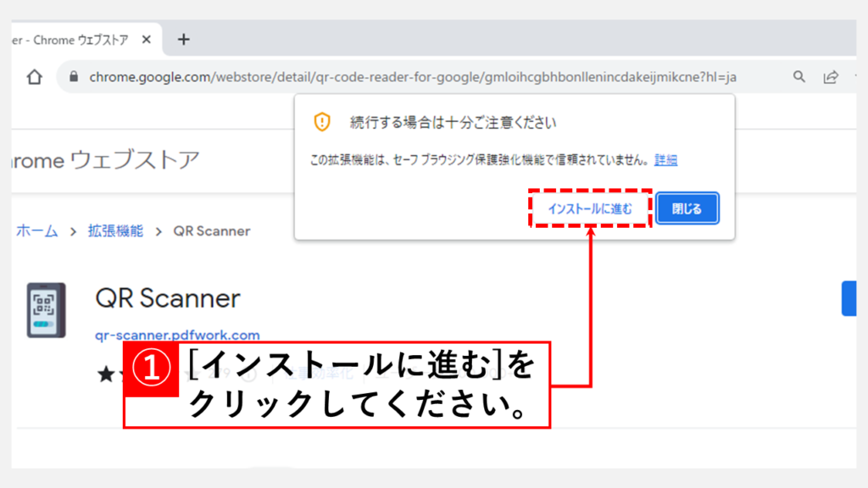Click the share page icon
The image size is (868, 488).
[831, 77]
